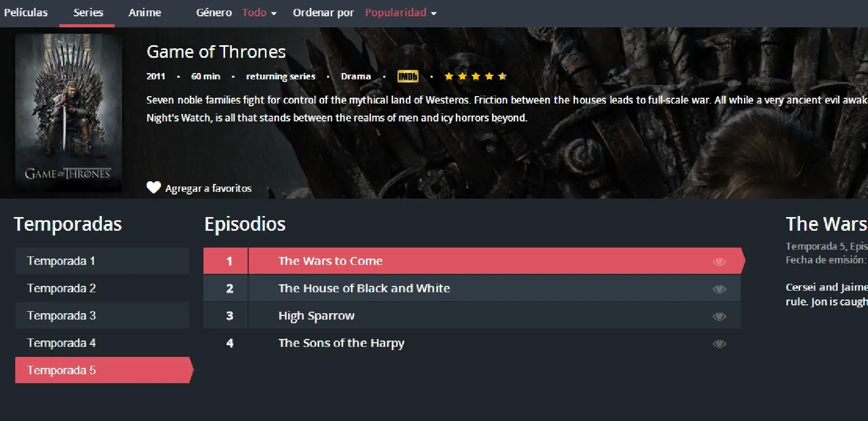Mark High Sparrow as watched via eye icon

tap(719, 316)
